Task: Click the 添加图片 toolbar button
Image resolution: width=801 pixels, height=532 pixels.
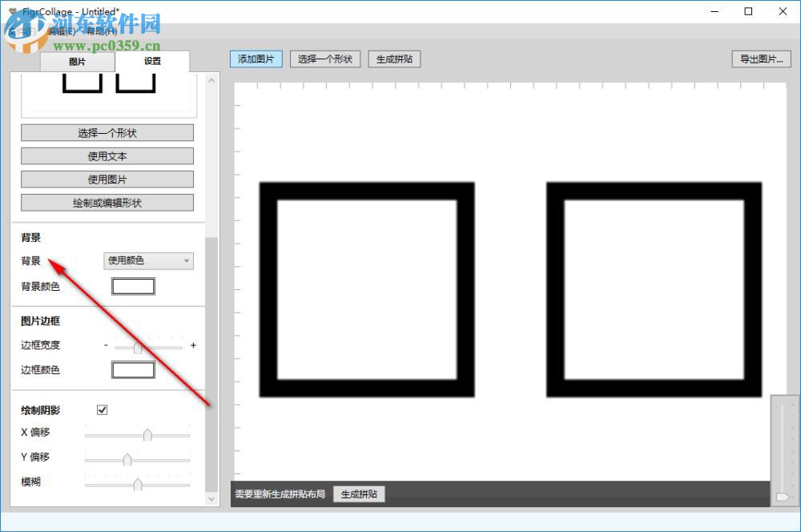Action: (x=256, y=58)
